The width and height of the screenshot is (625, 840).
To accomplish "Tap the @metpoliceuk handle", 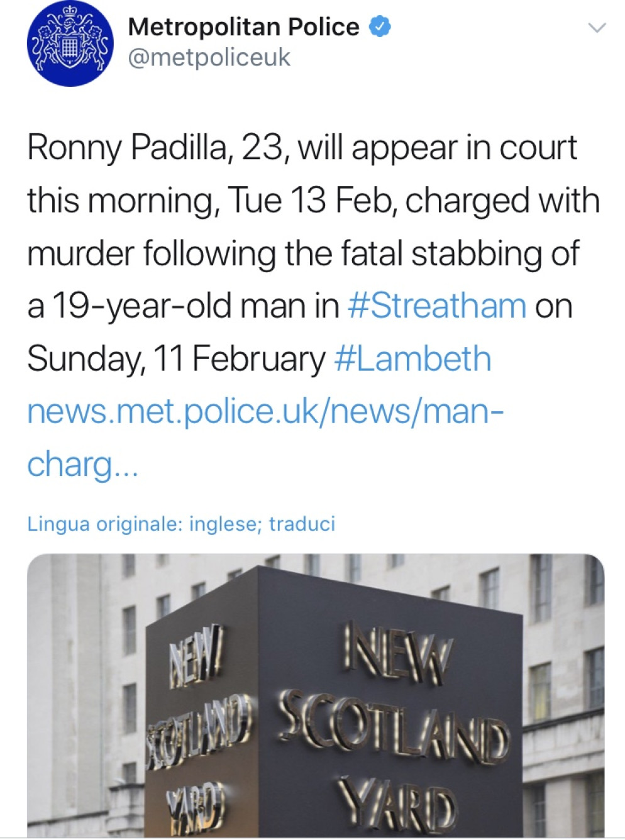I will [x=209, y=58].
